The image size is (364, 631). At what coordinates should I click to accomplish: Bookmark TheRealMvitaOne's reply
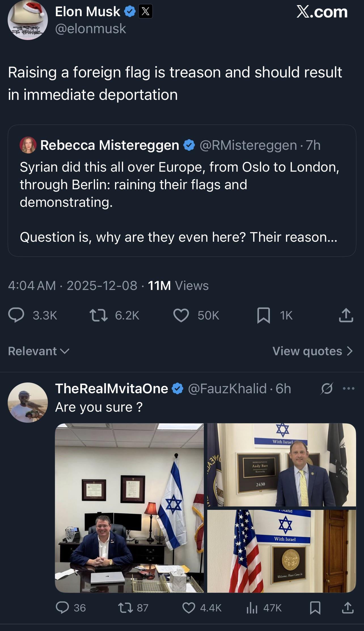[315, 607]
